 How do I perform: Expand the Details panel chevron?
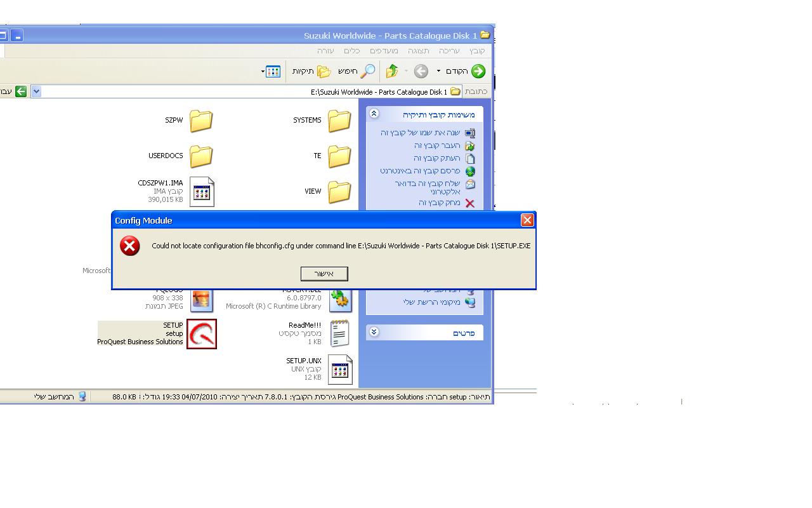click(x=374, y=332)
